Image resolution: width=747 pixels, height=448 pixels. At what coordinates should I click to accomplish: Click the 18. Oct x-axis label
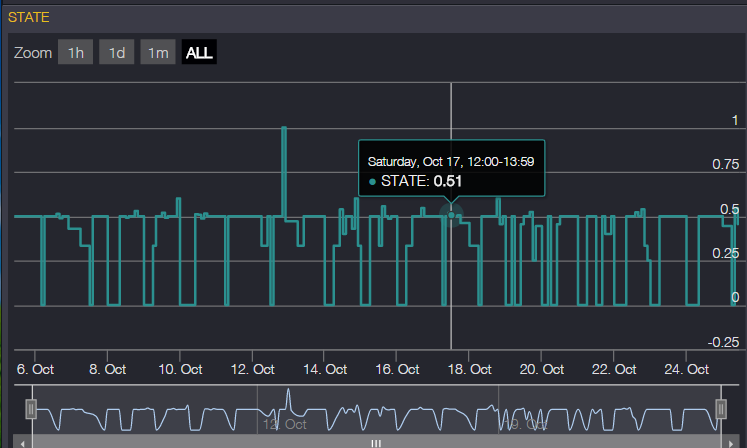coord(468,369)
